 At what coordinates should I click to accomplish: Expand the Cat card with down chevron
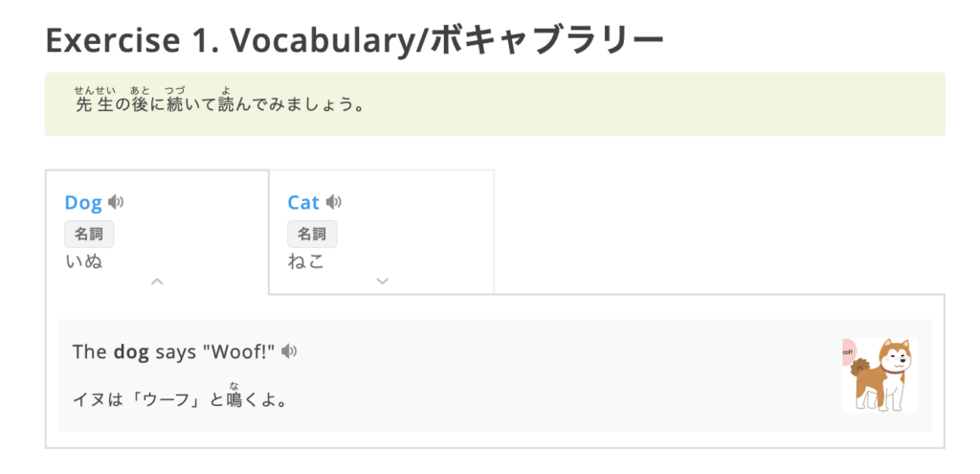click(382, 282)
